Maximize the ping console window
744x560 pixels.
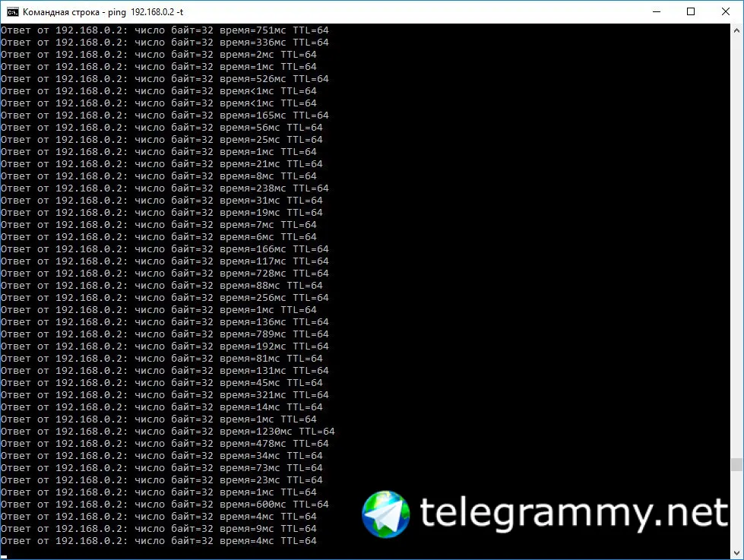(691, 12)
